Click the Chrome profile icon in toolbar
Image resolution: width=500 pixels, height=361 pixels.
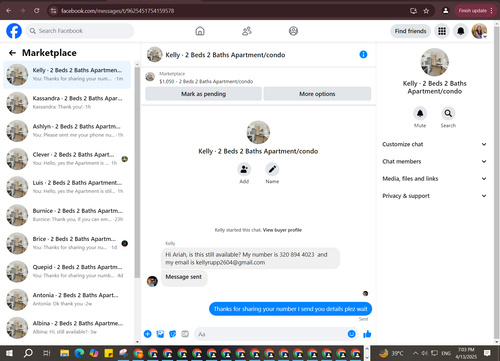coord(445,11)
